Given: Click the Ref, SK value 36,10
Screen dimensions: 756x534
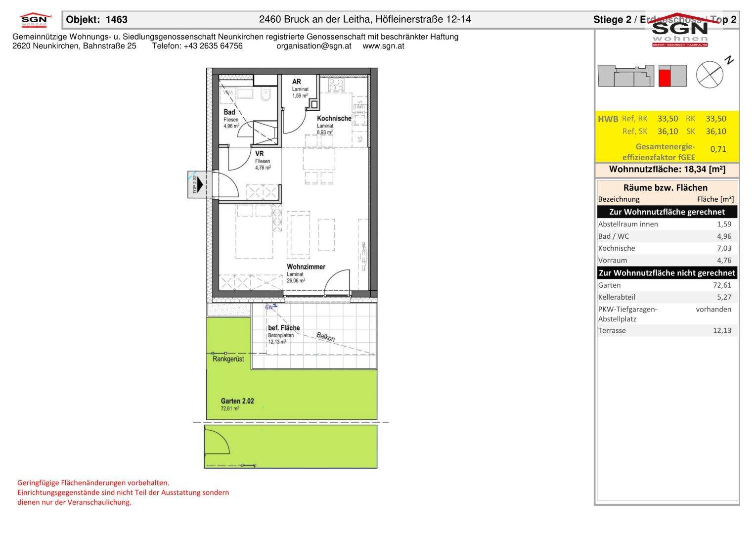Looking at the screenshot, I should pos(667,132).
